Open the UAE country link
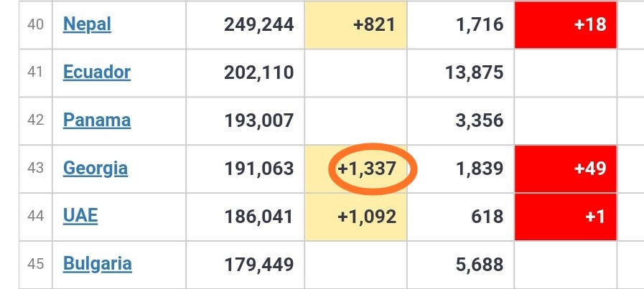The width and height of the screenshot is (644, 289). (80, 216)
